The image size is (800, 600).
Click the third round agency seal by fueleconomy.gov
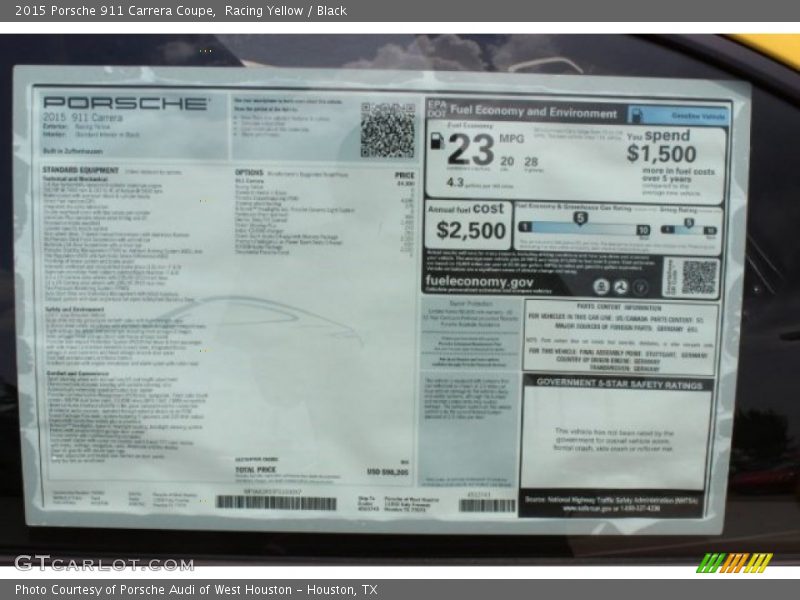pyautogui.click(x=640, y=287)
